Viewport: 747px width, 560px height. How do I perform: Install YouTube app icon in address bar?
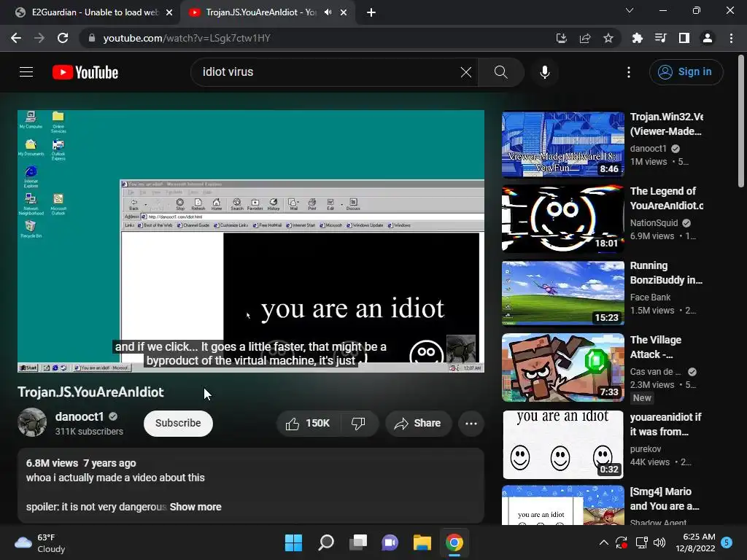coord(561,38)
